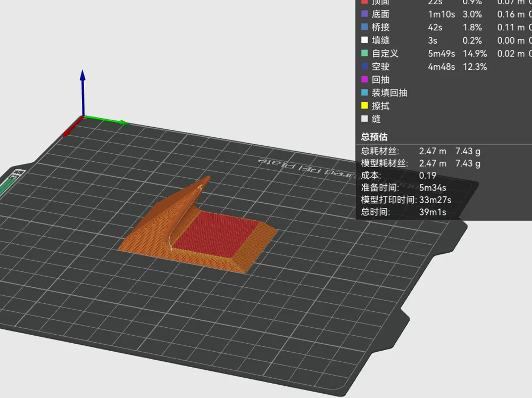Screen dimensions: 532x398
Task: Toggle the light gray 缝 color swatch
Action: (x=364, y=119)
